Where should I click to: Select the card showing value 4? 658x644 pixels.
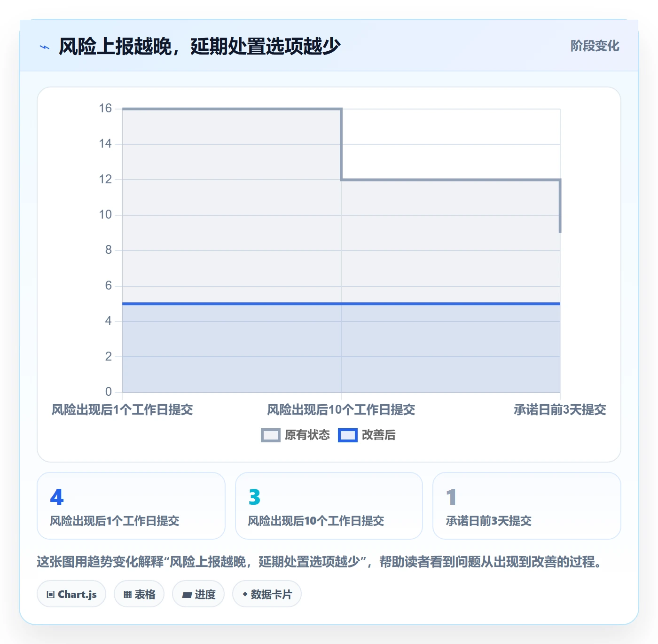point(131,506)
